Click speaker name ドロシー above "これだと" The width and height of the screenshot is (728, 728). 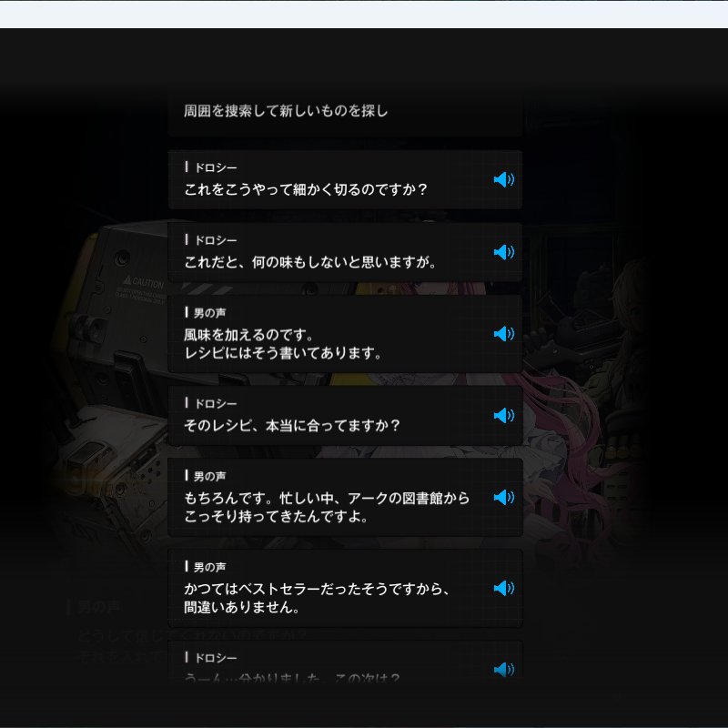(x=216, y=240)
